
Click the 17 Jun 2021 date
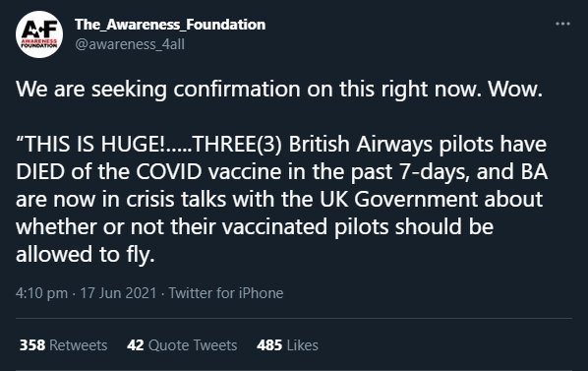[x=118, y=293]
